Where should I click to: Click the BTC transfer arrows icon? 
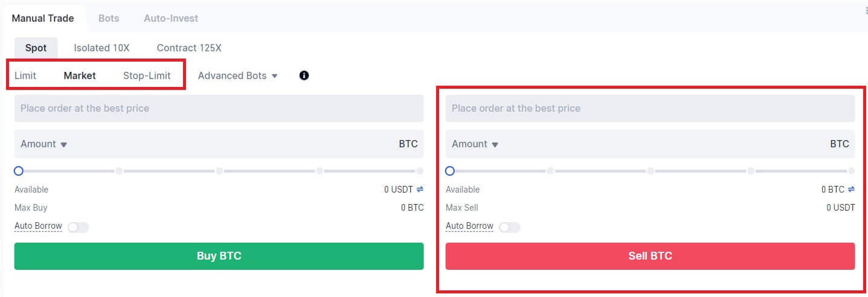tap(851, 190)
